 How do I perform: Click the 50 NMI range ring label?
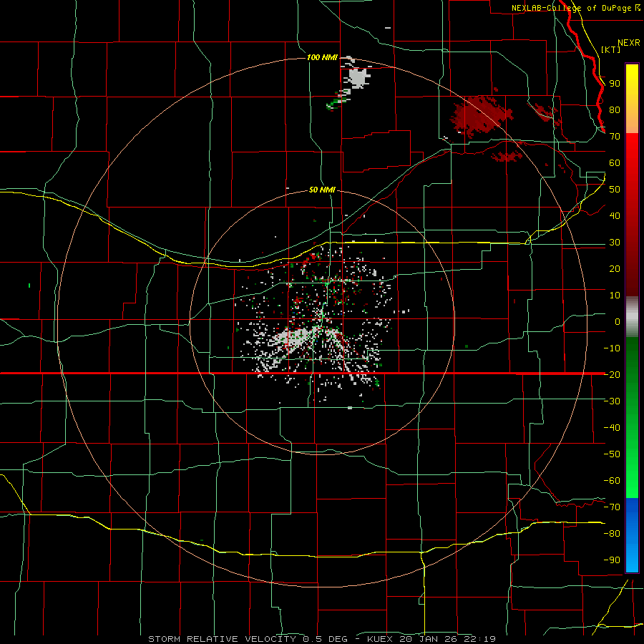point(322,190)
